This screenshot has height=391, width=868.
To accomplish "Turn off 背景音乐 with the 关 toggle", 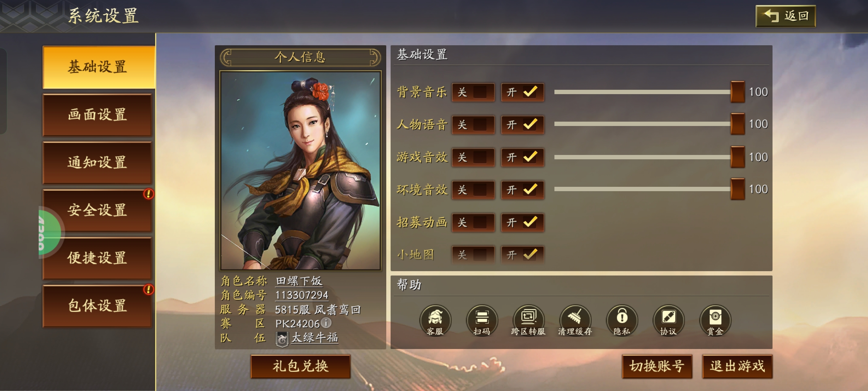I will (x=473, y=92).
